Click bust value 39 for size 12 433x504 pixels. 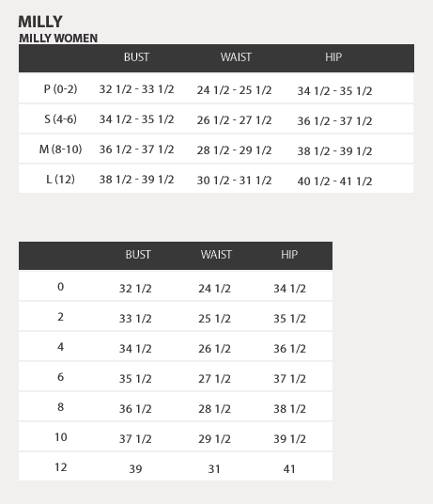(x=135, y=469)
